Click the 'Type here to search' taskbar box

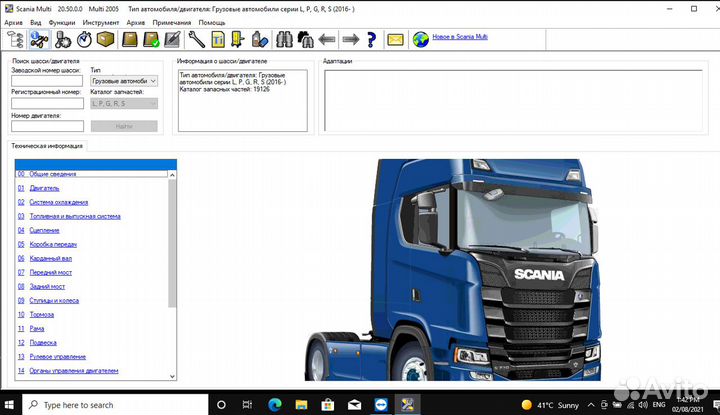tap(115, 405)
